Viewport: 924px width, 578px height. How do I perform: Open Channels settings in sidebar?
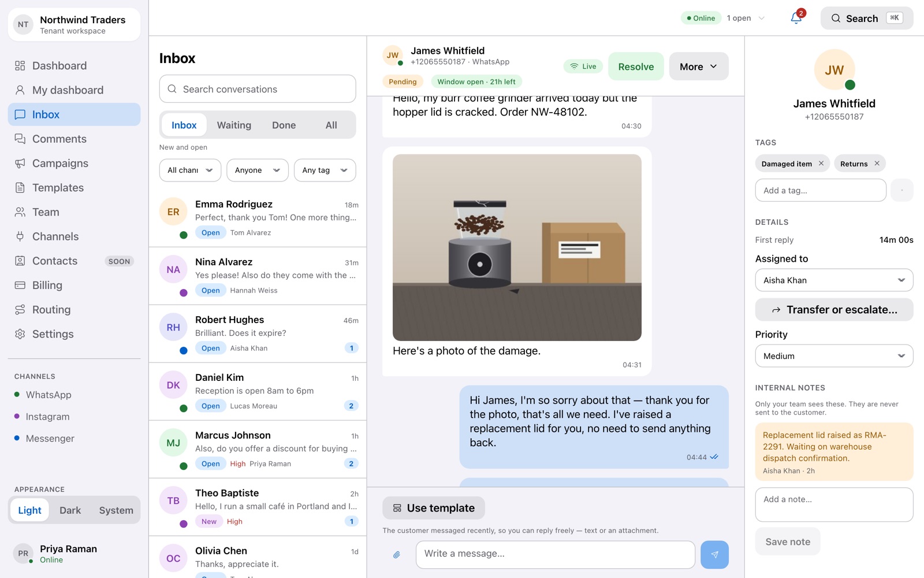(x=74, y=236)
